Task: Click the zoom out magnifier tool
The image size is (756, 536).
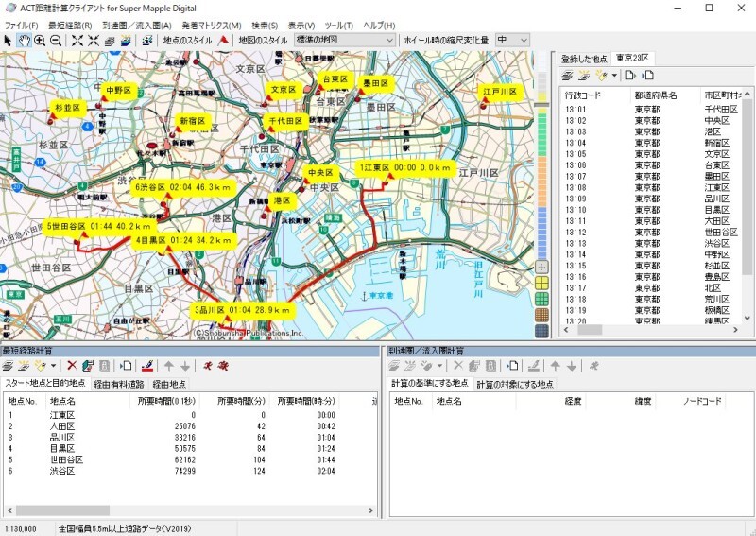Action: coord(56,41)
